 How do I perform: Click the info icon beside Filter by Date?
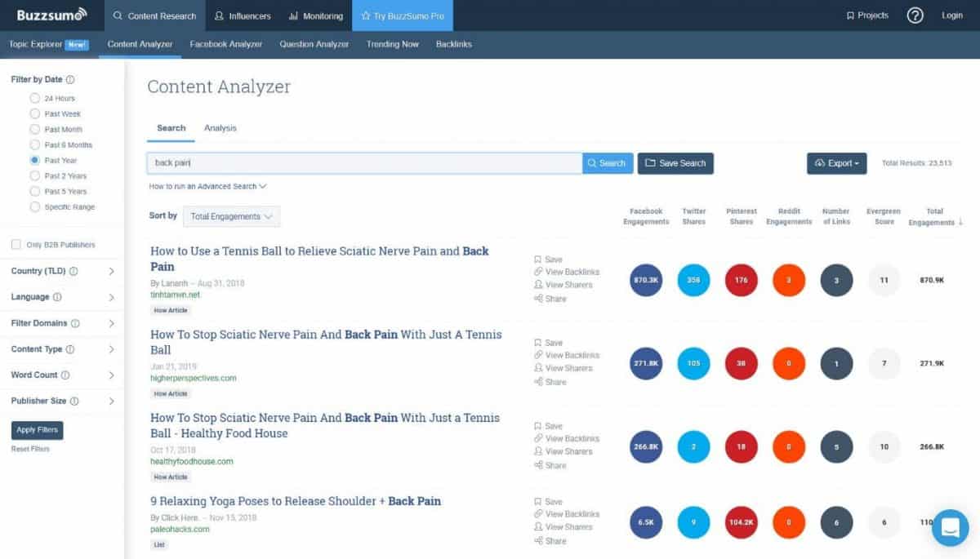(70, 80)
